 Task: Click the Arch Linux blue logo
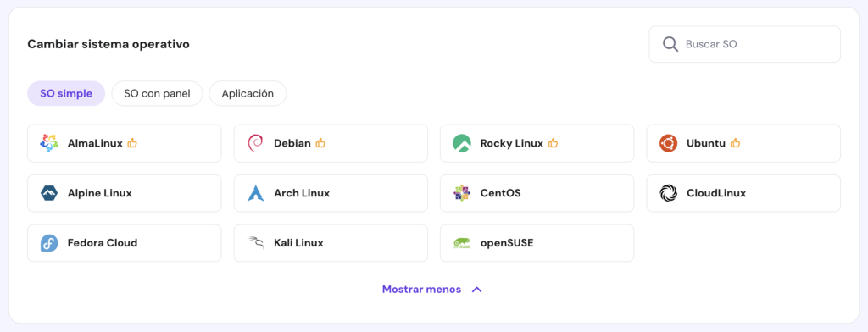click(x=255, y=193)
